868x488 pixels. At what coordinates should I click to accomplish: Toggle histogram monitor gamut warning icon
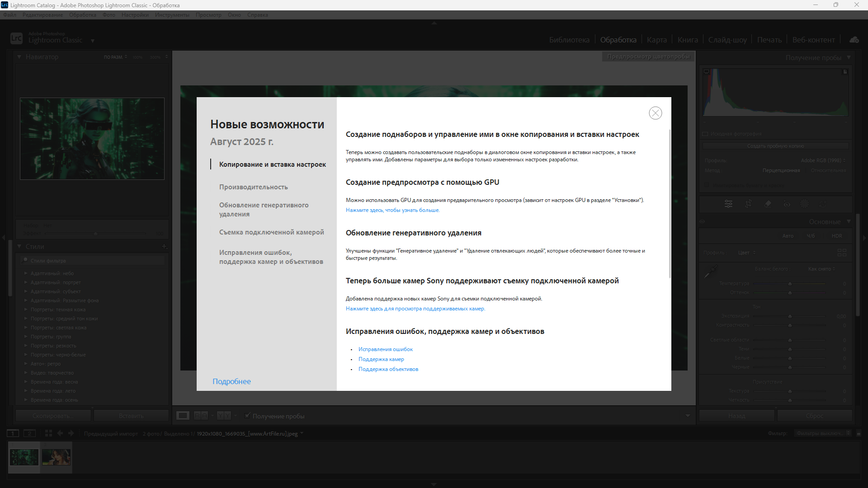[x=707, y=71]
